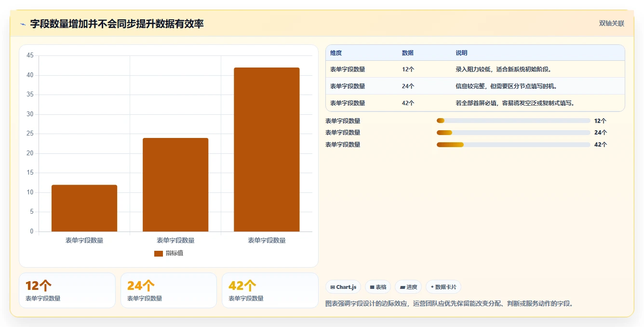Click the 42个 value right of progress bars
644x327 pixels.
tap(600, 145)
